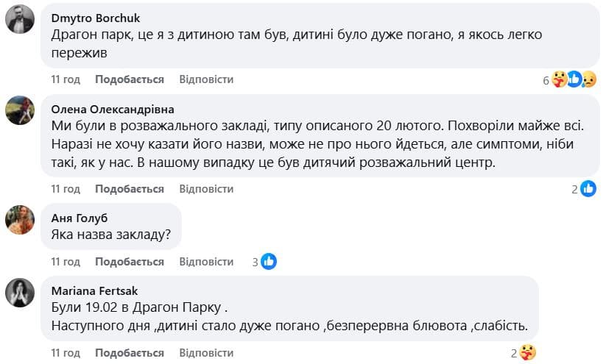Click the reaction emojis on Dmytro Borchuk's comment

click(574, 79)
